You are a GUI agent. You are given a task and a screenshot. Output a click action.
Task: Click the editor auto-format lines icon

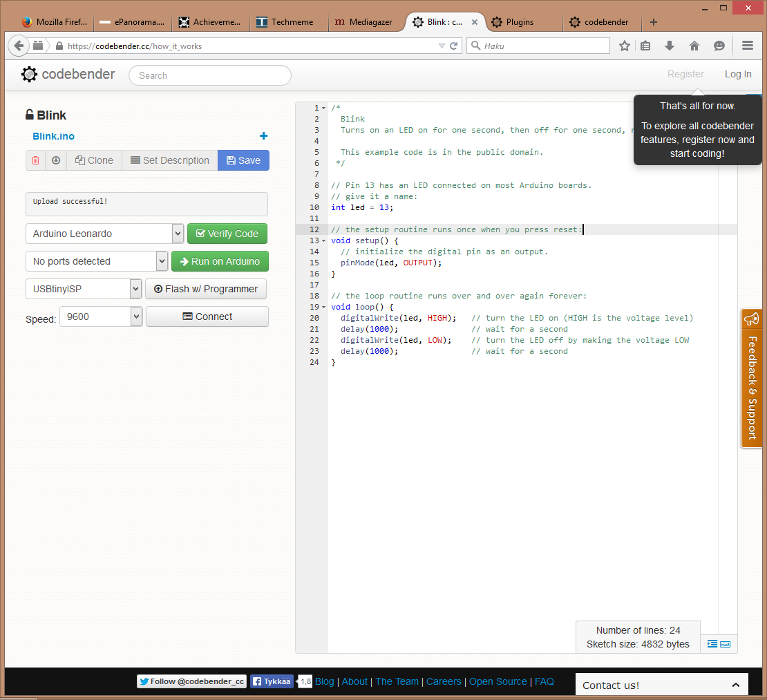pos(712,644)
